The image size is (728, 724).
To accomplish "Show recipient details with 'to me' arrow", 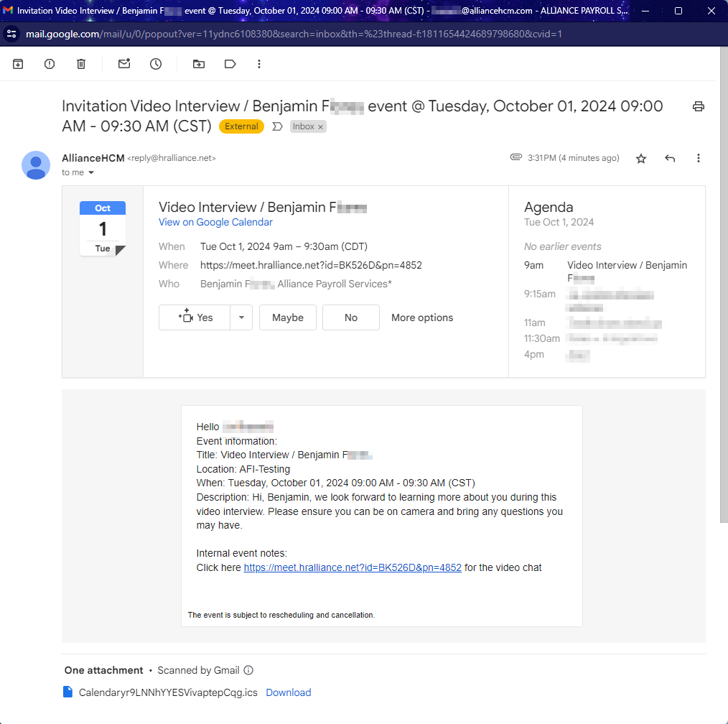I will tap(91, 173).
